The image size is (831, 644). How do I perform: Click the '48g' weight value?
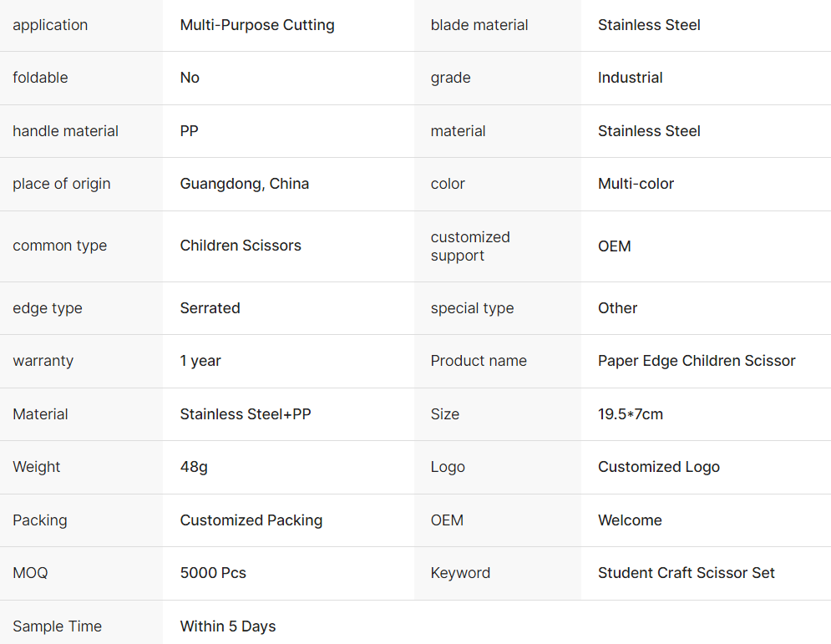point(194,467)
